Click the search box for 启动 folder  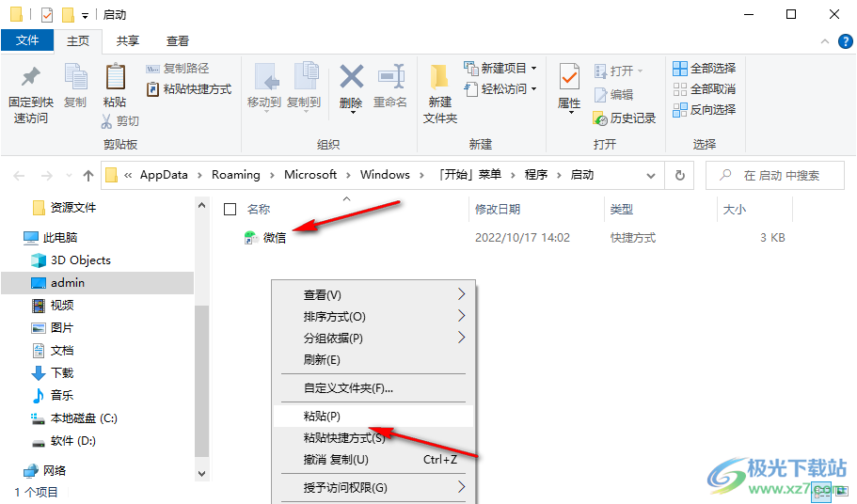pyautogui.click(x=775, y=175)
